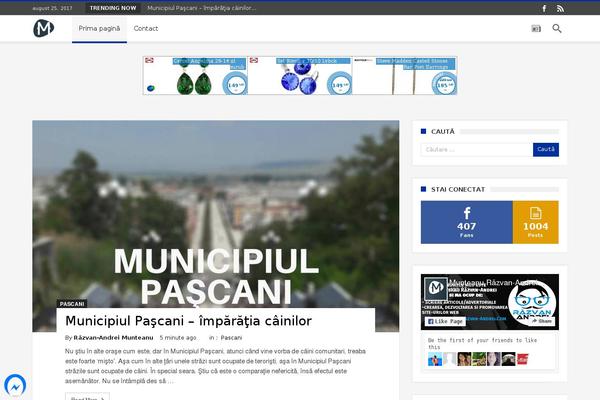Click the Like Page button

(445, 322)
